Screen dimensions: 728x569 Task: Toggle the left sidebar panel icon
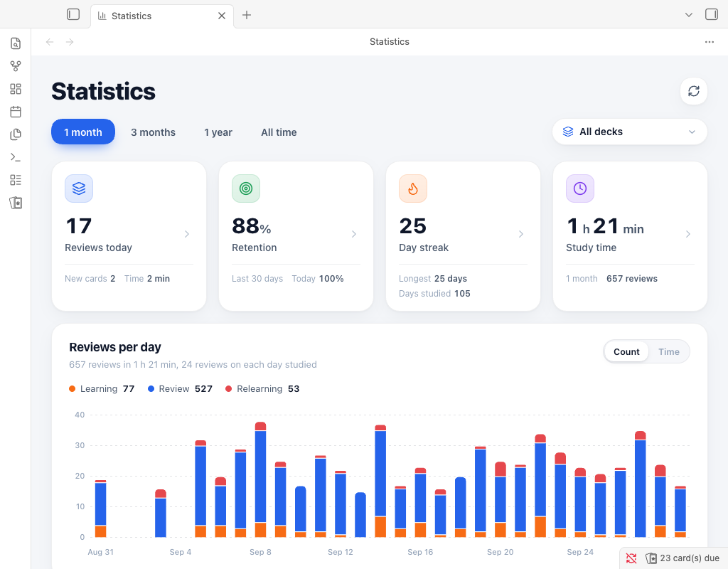73,14
